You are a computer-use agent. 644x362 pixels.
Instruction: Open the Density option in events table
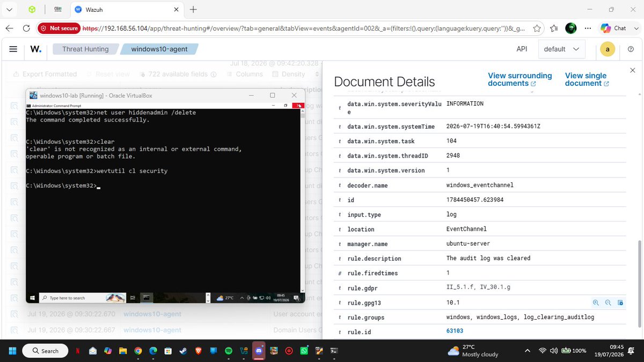pyautogui.click(x=289, y=74)
